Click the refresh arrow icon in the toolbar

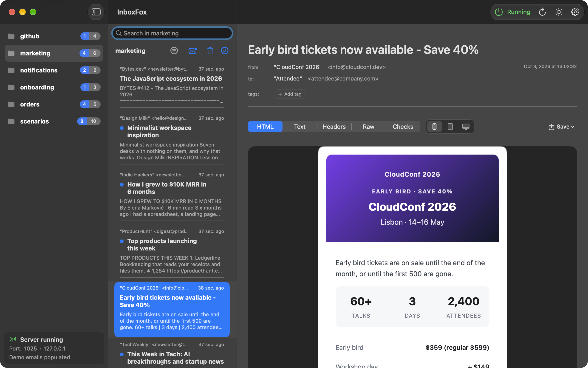(x=542, y=12)
